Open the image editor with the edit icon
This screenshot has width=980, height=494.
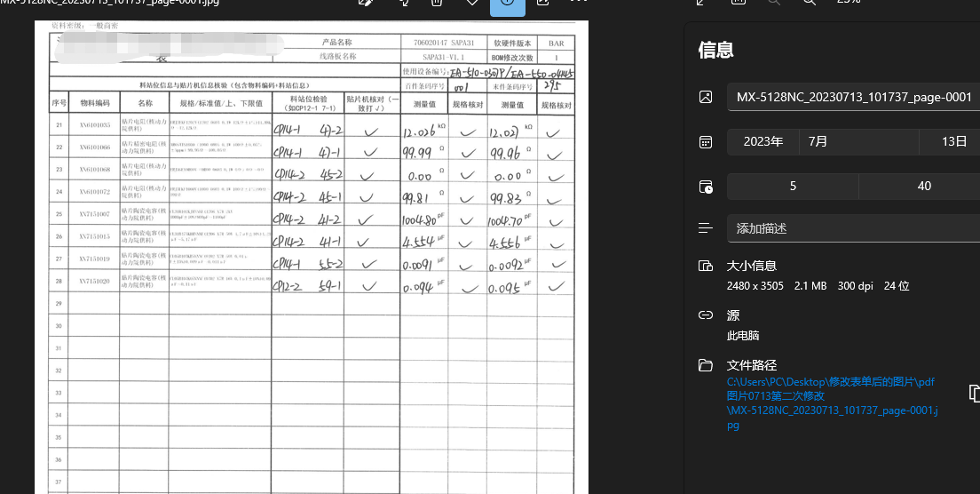click(x=365, y=3)
